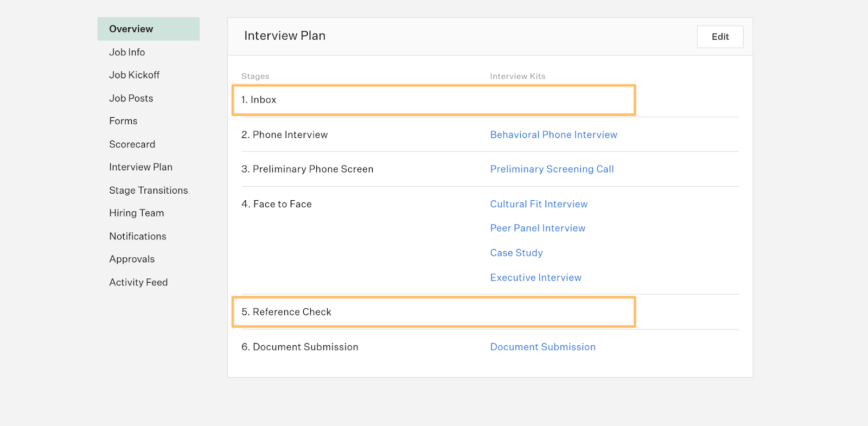Click the Cultural Fit Interview link

[x=539, y=204]
